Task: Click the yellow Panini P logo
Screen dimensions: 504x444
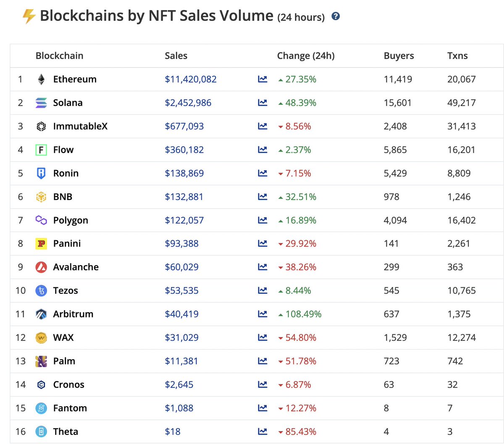Action: click(41, 244)
